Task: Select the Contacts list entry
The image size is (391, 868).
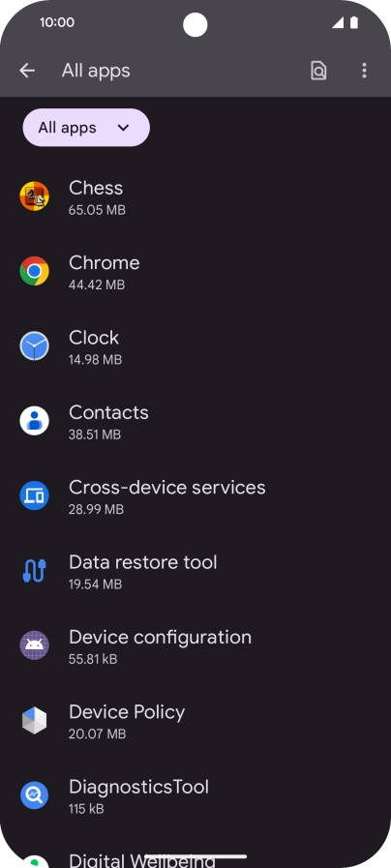Action: point(195,421)
